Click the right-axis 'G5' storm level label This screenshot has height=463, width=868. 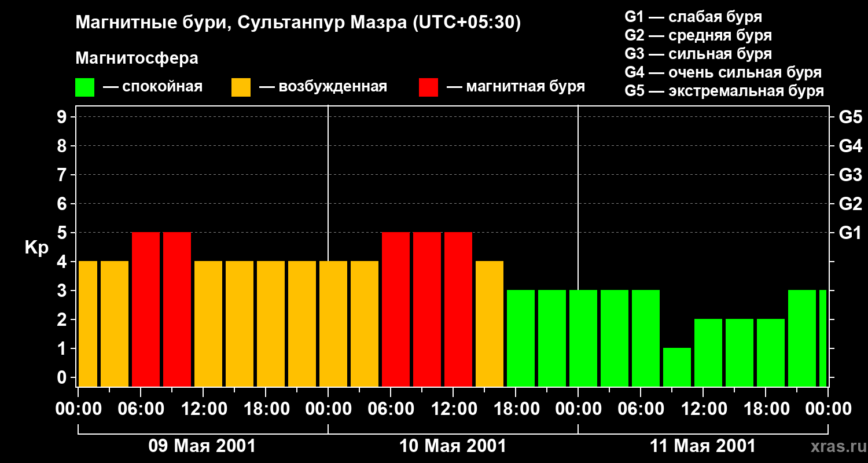pyautogui.click(x=850, y=117)
